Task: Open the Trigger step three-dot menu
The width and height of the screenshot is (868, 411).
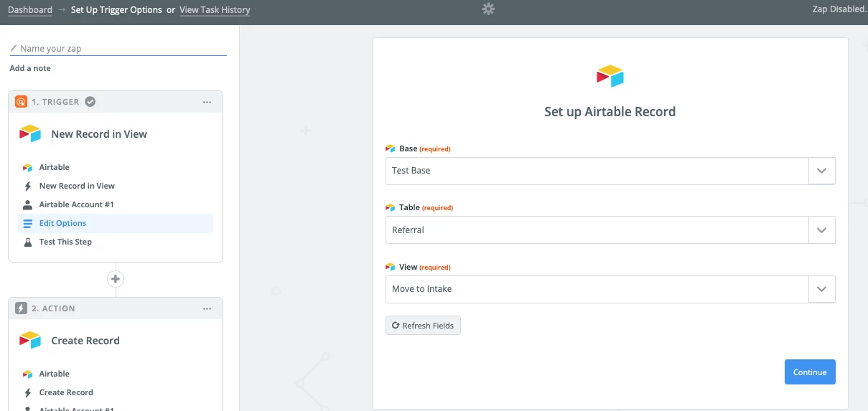Action: (207, 102)
